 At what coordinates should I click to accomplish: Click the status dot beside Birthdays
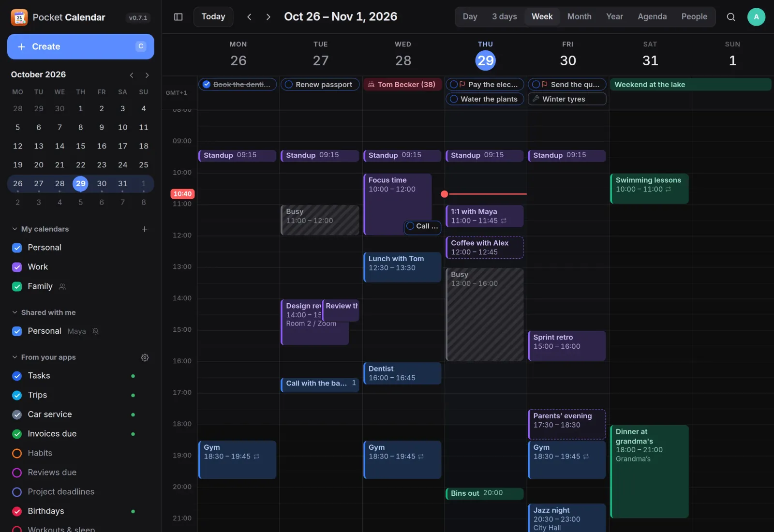point(133,511)
